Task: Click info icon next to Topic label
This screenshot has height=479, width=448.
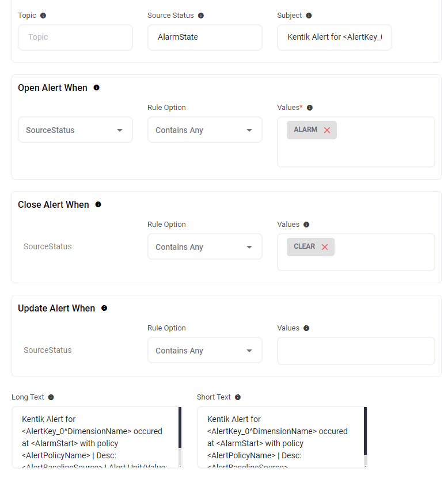Action: point(43,16)
